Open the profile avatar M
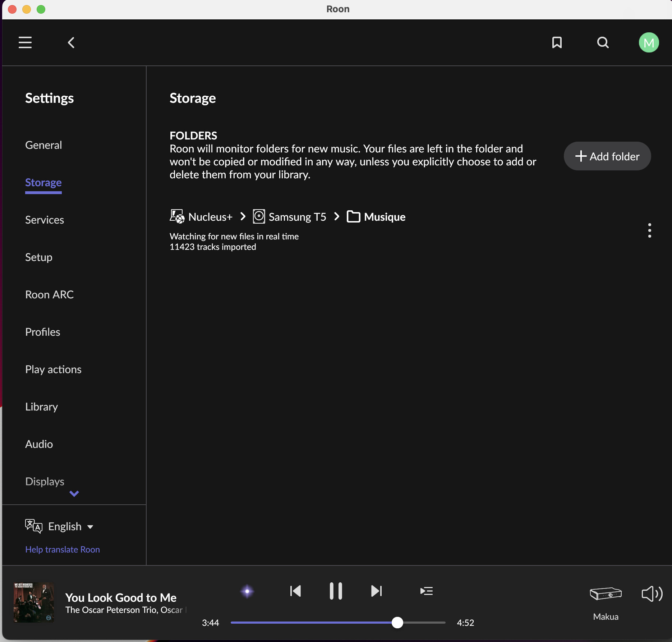The height and width of the screenshot is (642, 672). pos(649,42)
